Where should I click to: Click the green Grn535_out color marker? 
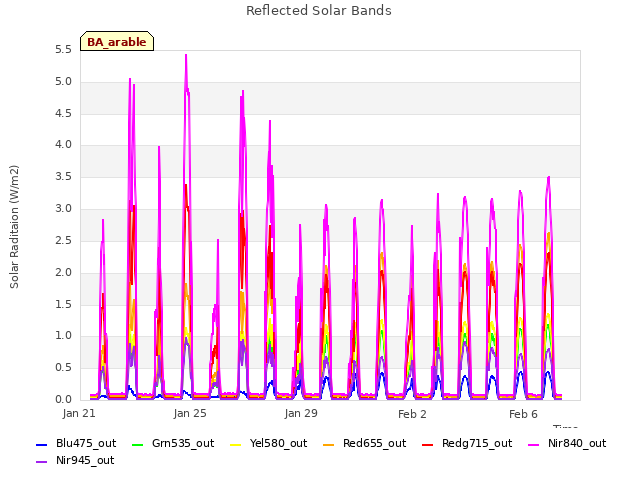point(138,444)
